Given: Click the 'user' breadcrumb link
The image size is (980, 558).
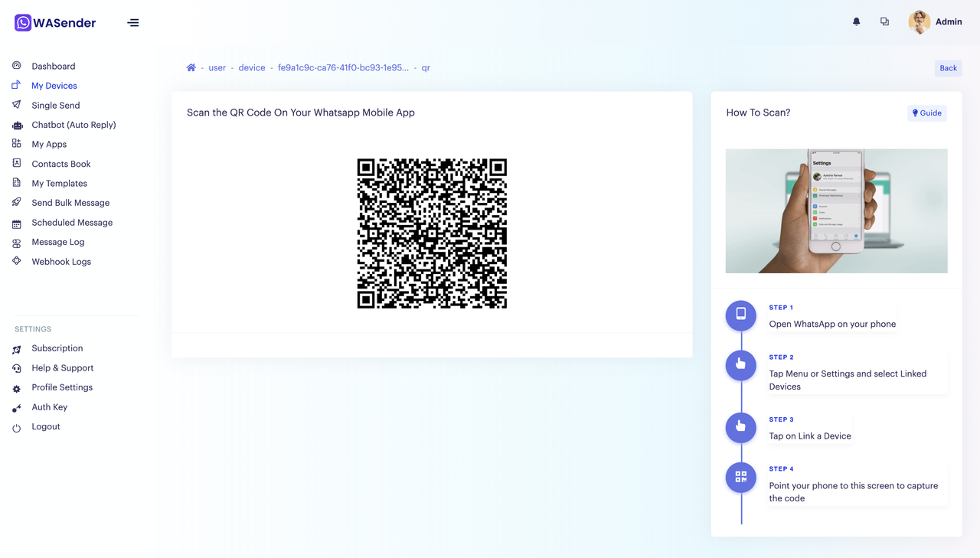Looking at the screenshot, I should (x=217, y=67).
